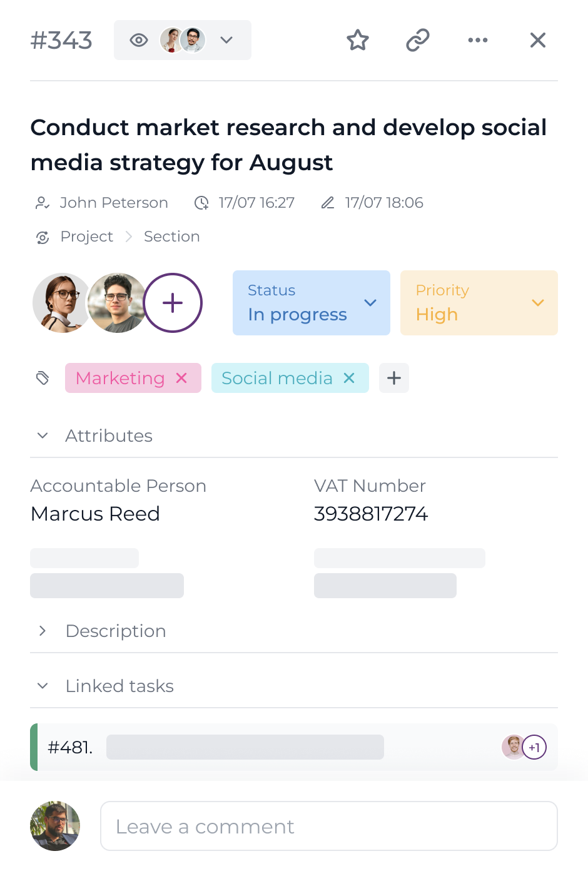Add a new tag with plus button
This screenshot has width=588, height=871.
(x=394, y=378)
